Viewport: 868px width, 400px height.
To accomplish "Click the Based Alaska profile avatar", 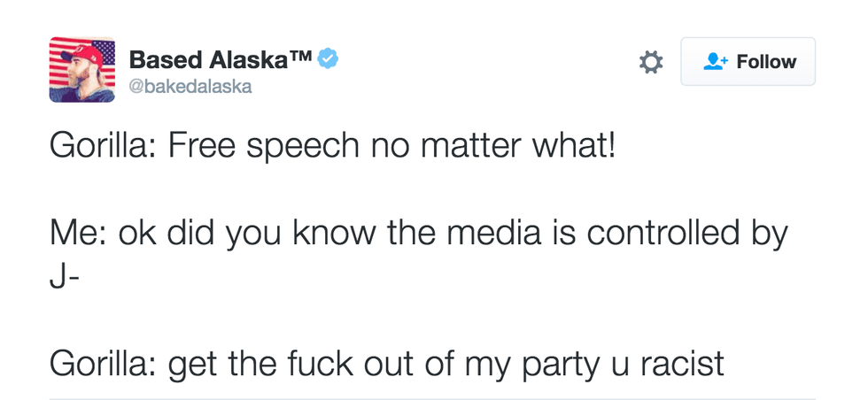I will point(82,69).
